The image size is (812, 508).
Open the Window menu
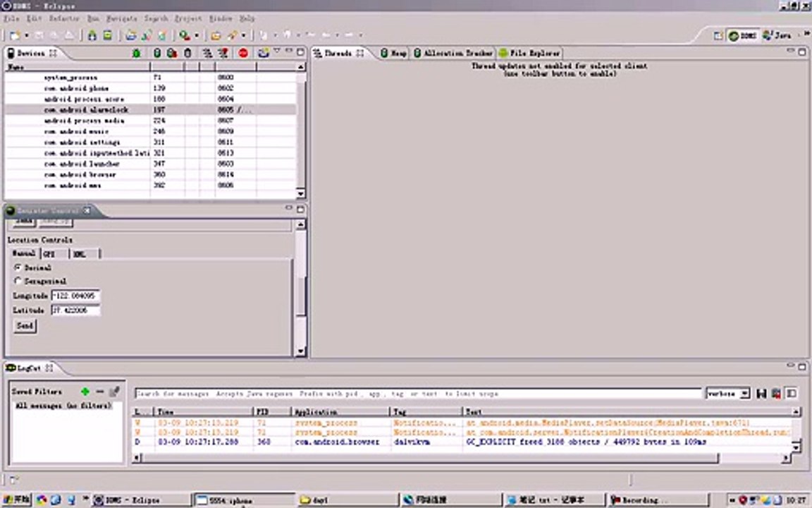221,18
